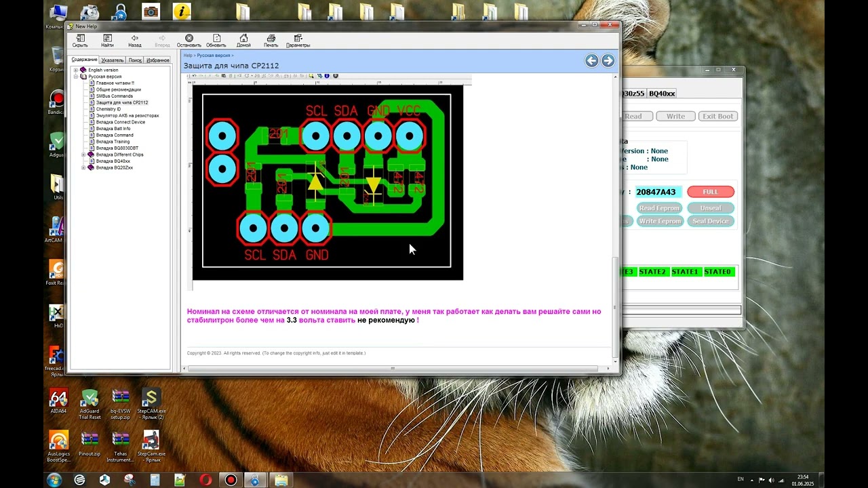The height and width of the screenshot is (488, 868).
Task: Click the Exit Boot button
Action: pyautogui.click(x=717, y=116)
